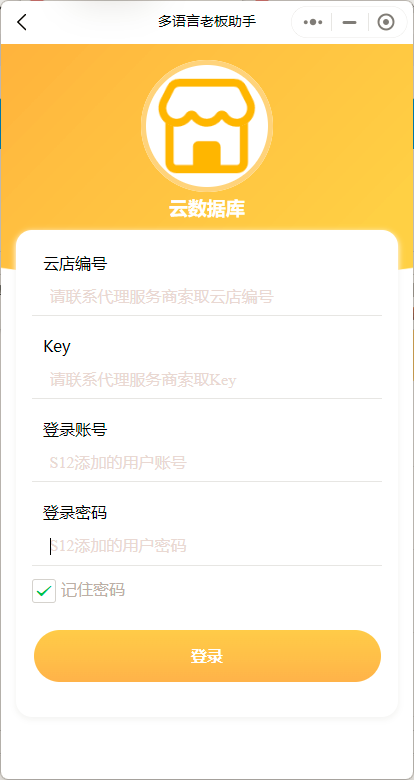
Task: Focus the Key input field
Action: point(207,381)
